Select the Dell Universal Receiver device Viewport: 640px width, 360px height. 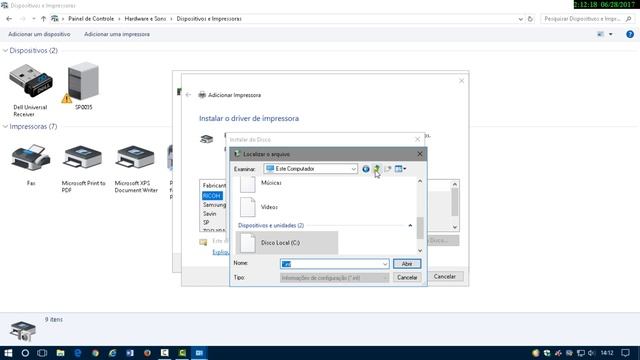30,90
